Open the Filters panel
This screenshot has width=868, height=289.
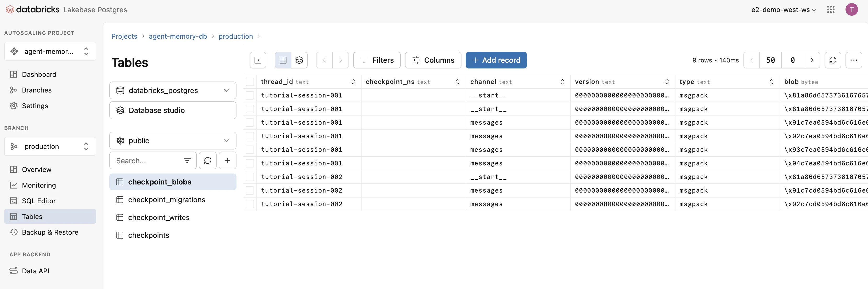coord(377,60)
